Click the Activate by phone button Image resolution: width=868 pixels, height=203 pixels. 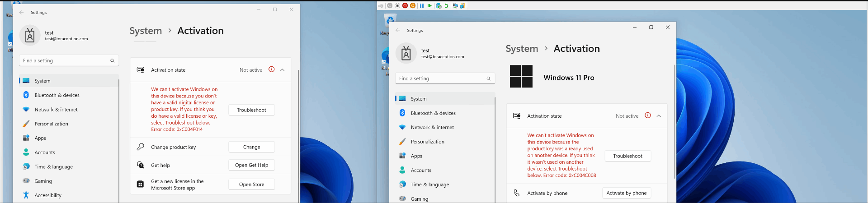pos(627,193)
